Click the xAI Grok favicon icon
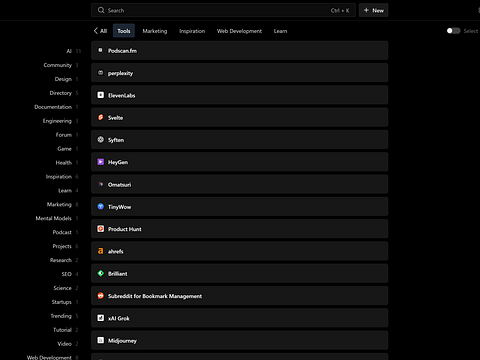 (x=100, y=318)
